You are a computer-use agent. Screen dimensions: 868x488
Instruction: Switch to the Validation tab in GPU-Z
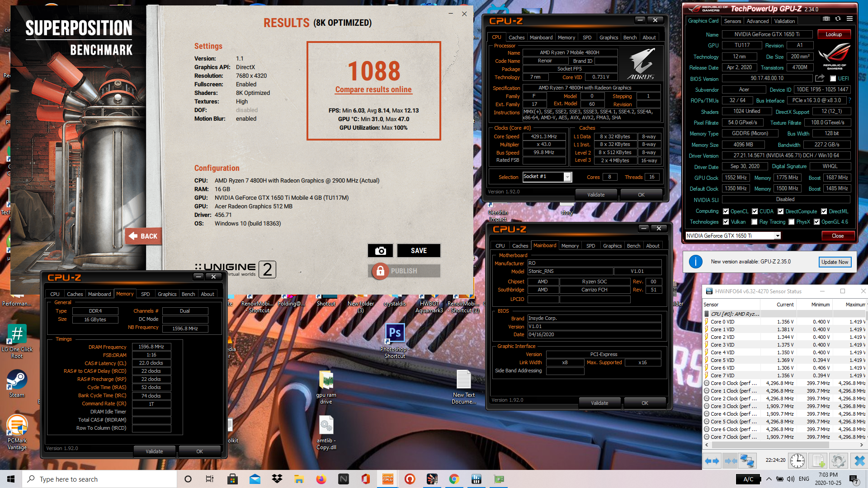point(784,21)
